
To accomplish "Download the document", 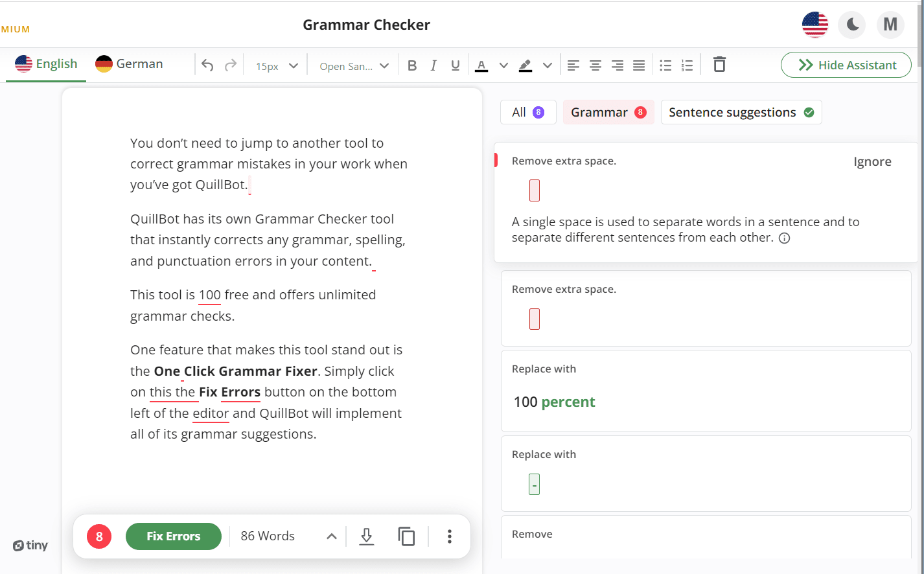I will tap(367, 536).
